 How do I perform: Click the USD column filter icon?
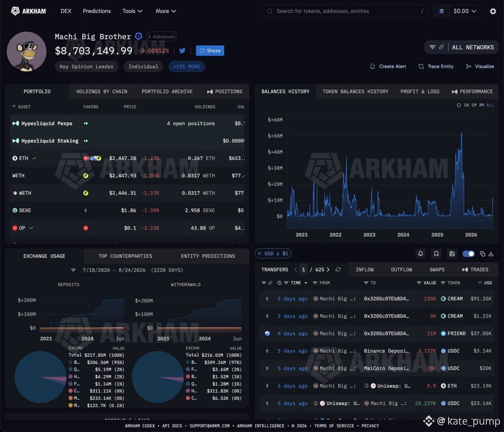(480, 283)
